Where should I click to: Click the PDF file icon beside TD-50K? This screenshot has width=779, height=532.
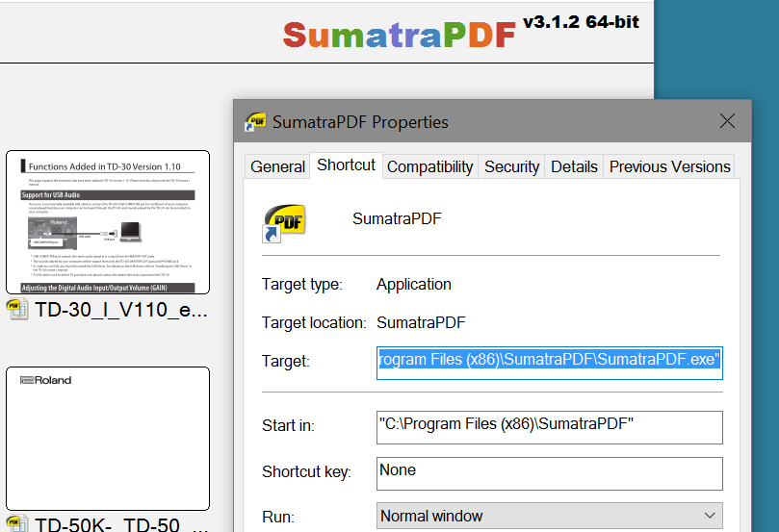point(18,525)
